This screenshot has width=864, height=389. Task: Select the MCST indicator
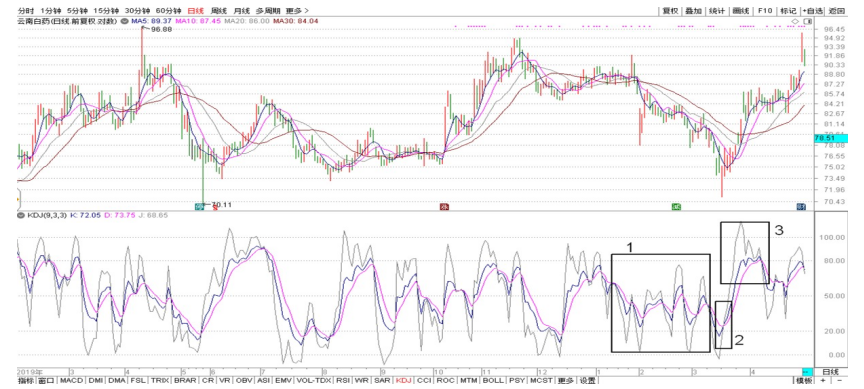541,380
